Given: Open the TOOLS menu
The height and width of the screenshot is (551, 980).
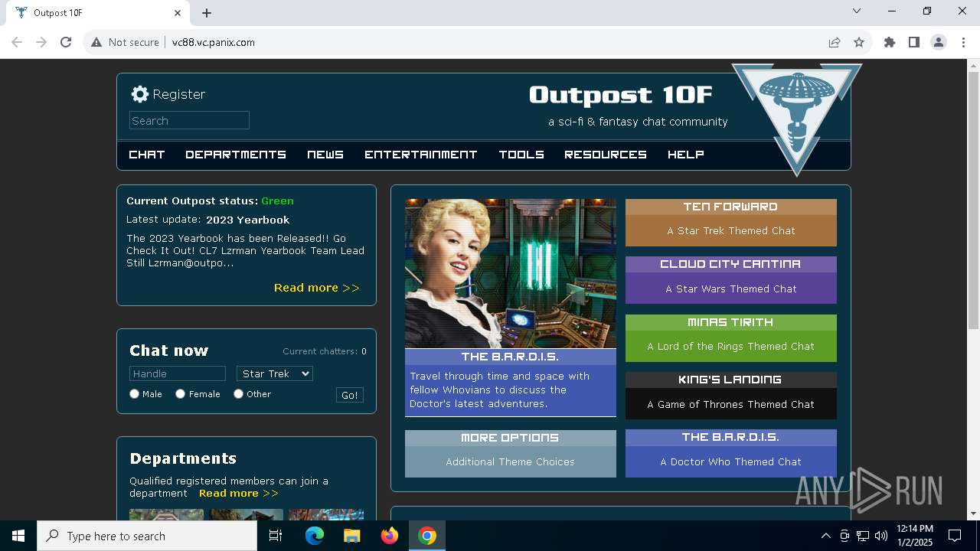Looking at the screenshot, I should [521, 155].
